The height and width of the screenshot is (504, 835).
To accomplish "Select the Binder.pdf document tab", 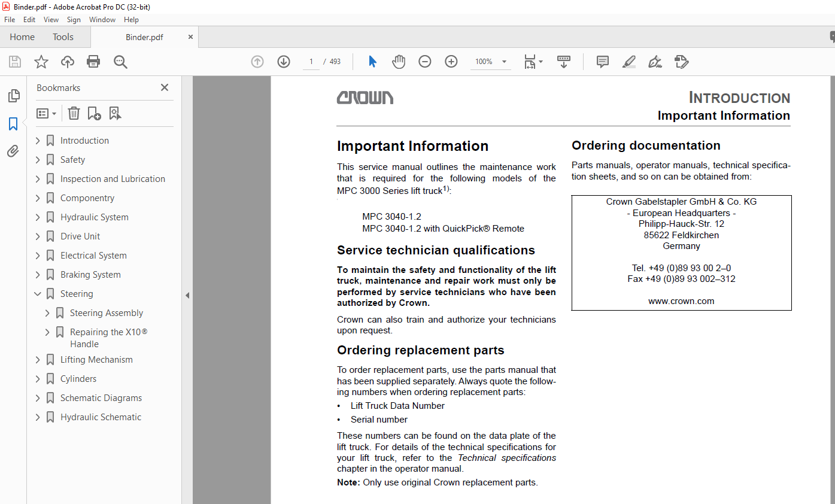I will click(144, 37).
